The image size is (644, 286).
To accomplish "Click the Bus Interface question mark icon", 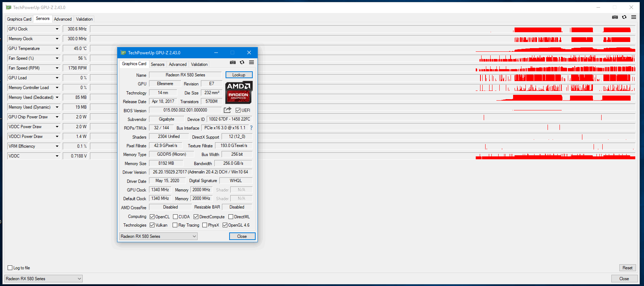I will point(251,128).
